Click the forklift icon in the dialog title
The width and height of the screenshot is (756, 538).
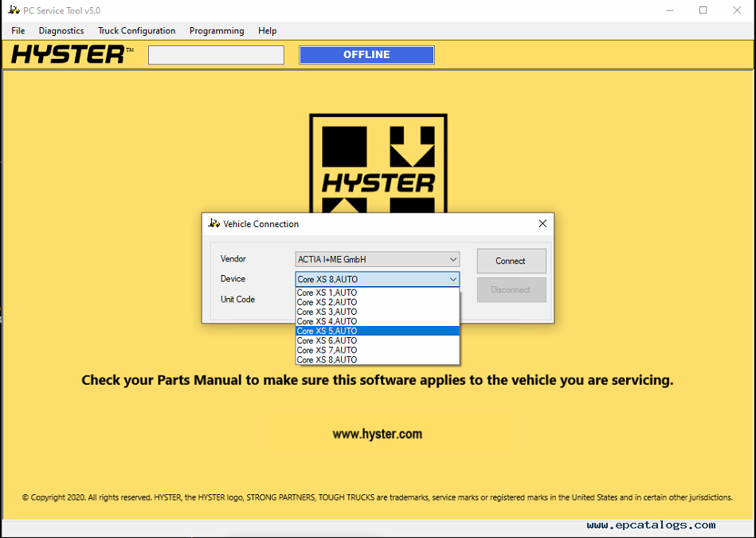(x=213, y=224)
